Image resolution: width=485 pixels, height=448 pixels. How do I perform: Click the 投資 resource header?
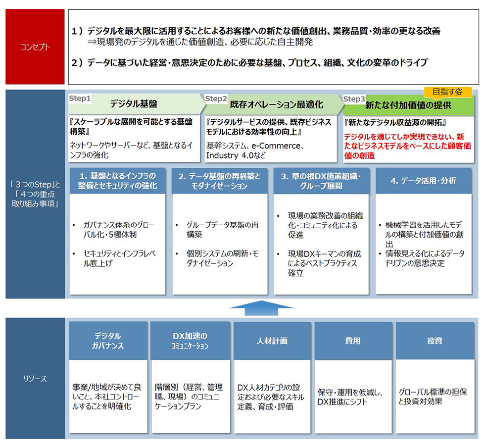435,341
